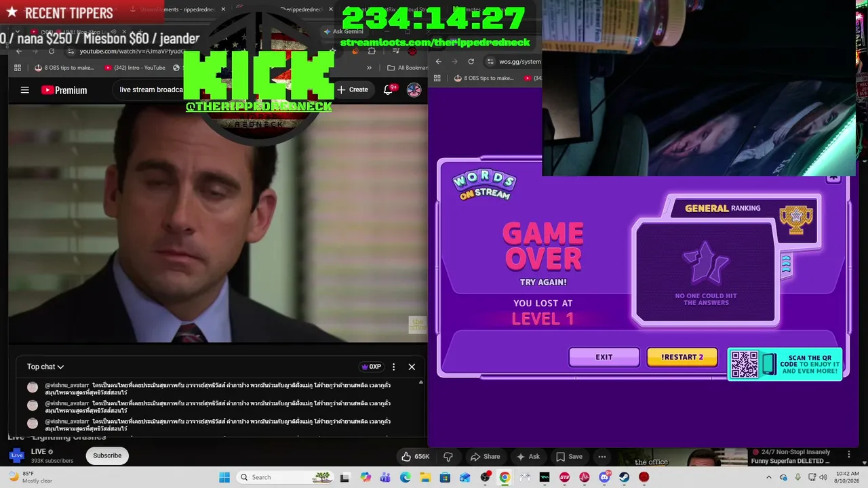Go to YouTube Premium home logo
868x488 pixels.
(x=64, y=90)
